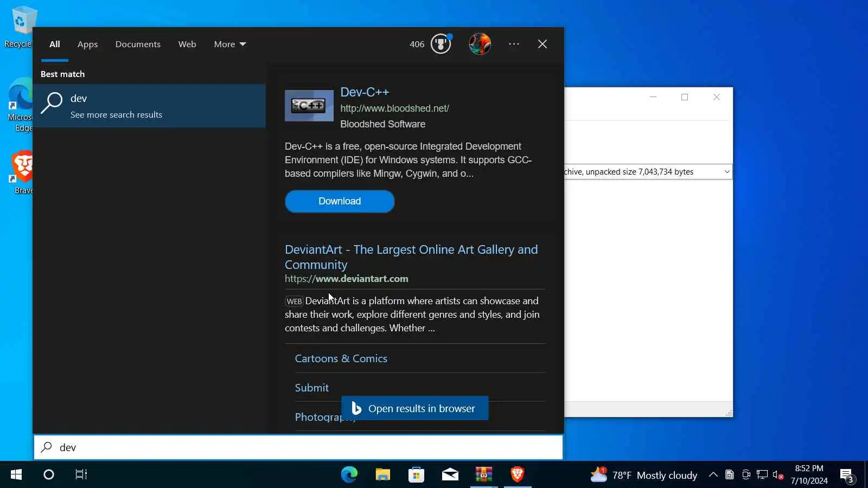Close the search panel with the X
868x488 pixels.
pyautogui.click(x=542, y=44)
